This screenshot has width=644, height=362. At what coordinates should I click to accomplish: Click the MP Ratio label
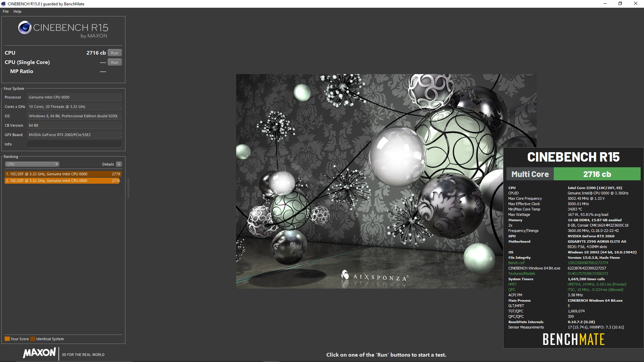21,71
